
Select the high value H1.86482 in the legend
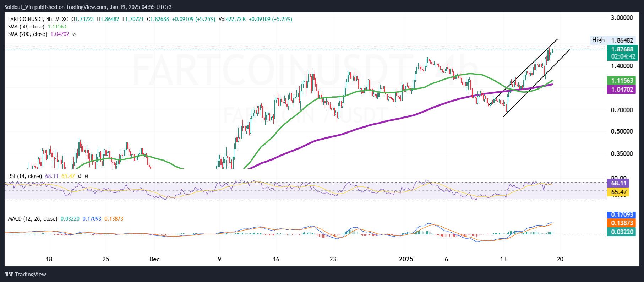click(x=108, y=19)
